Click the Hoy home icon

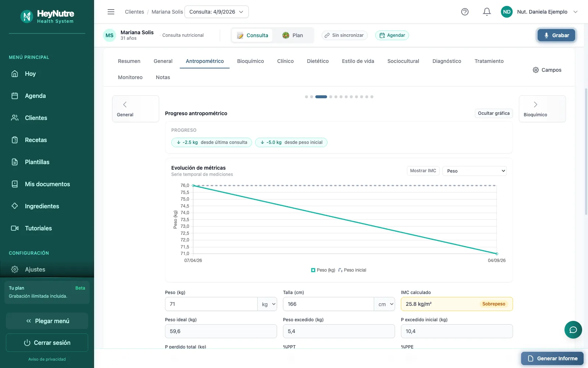[15, 74]
